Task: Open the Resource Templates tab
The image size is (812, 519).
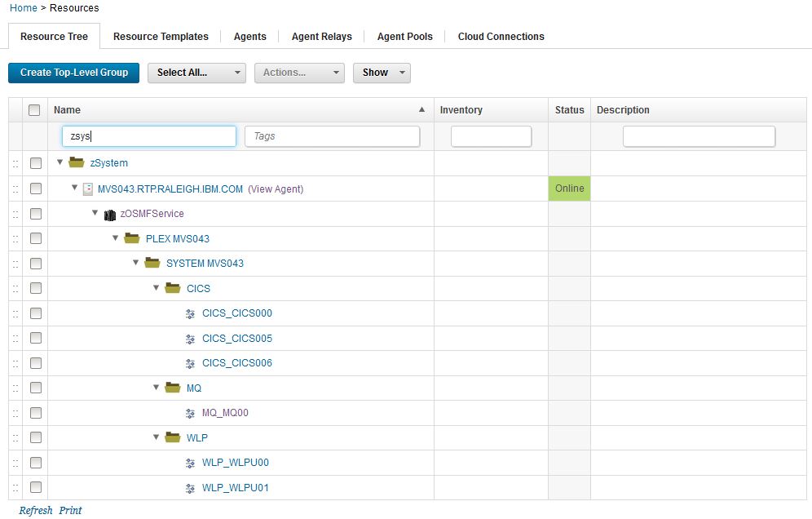Action: coord(161,37)
